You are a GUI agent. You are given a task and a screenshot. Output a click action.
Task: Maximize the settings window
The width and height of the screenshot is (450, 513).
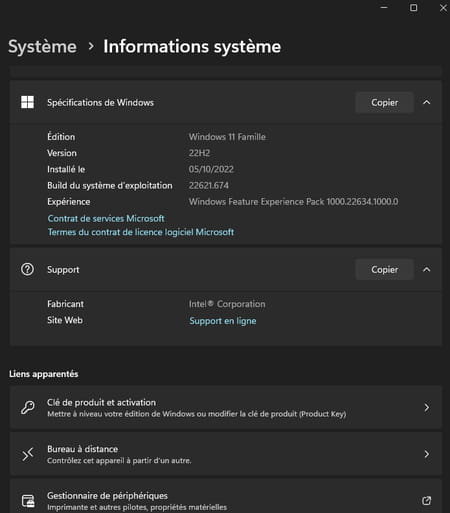pyautogui.click(x=413, y=7)
